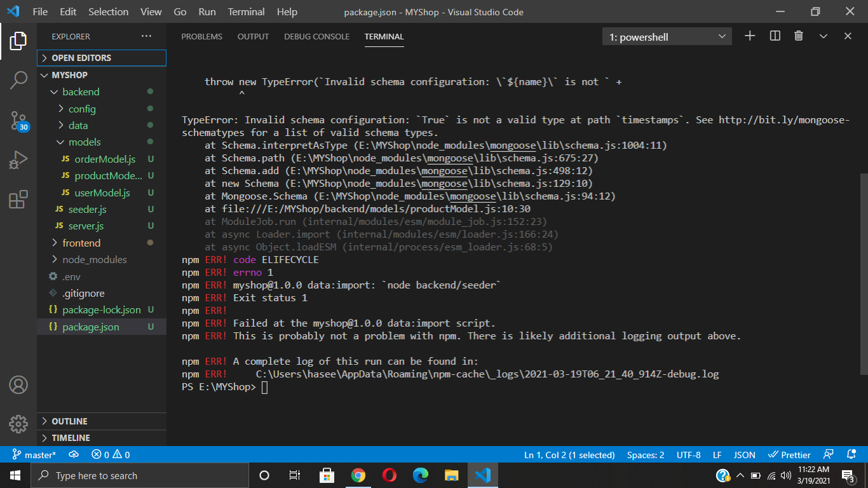Image resolution: width=868 pixels, height=488 pixels.
Task: Click the JSON language mode button
Action: pos(744,454)
